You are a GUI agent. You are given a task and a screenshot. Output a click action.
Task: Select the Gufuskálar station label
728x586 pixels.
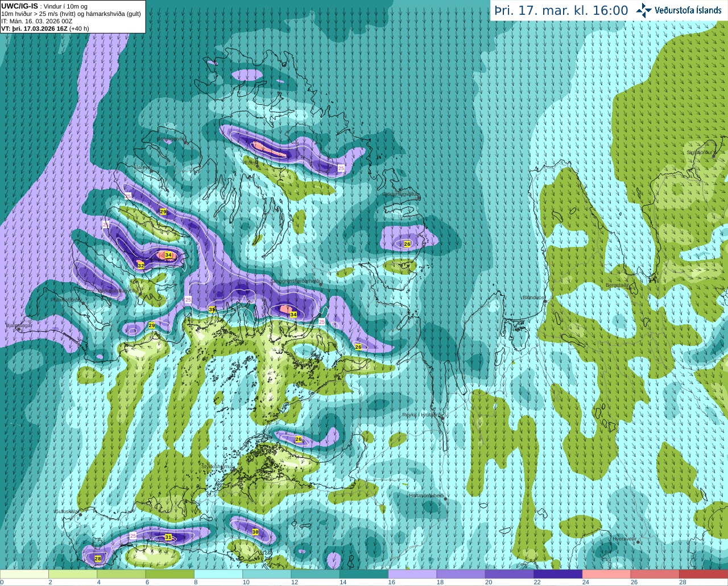coord(67,511)
